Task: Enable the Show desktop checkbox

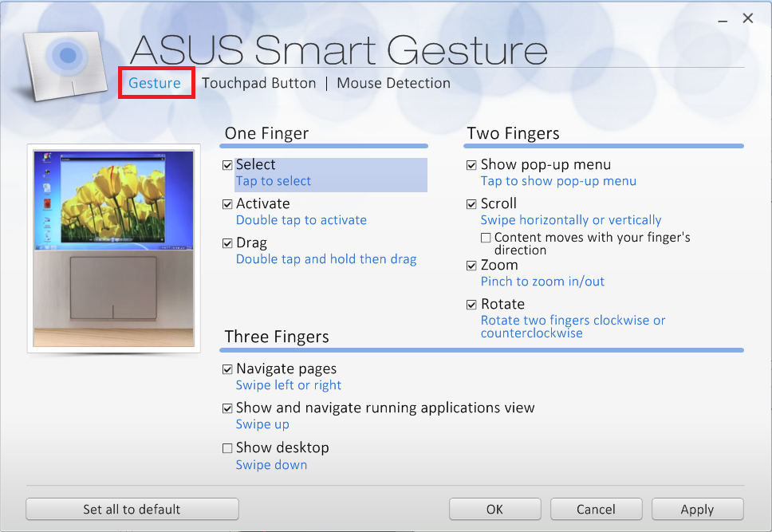Action: [227, 447]
